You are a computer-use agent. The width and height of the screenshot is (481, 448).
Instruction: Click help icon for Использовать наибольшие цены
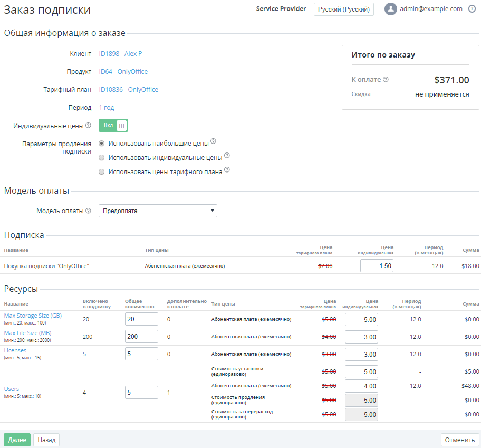(x=213, y=141)
